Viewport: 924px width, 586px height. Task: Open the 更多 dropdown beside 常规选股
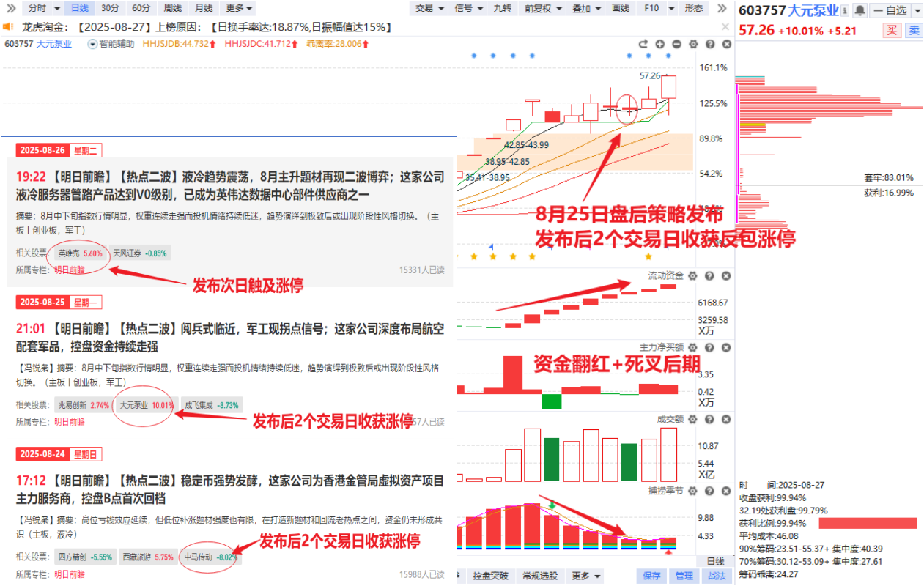(585, 576)
